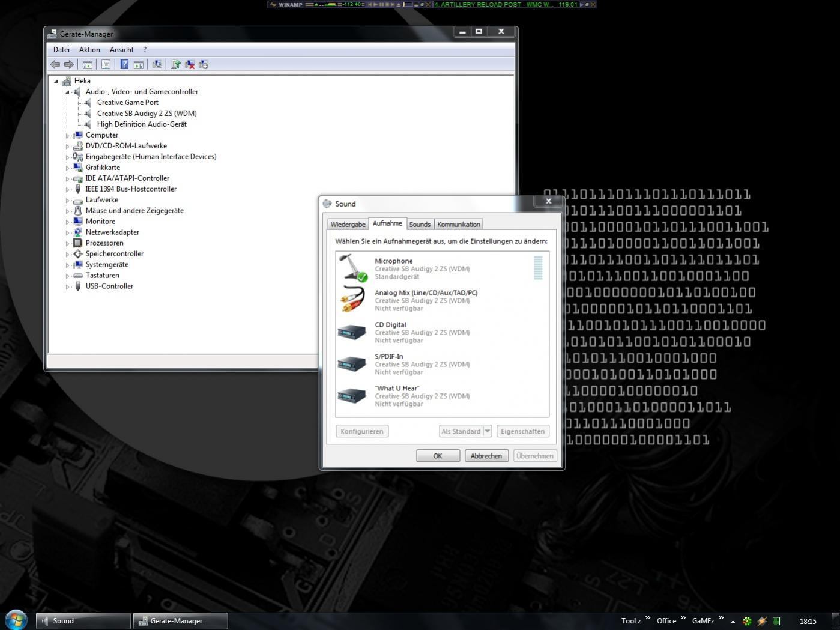
Task: Collapse the Audio-, Video- und Gamecontroller node
Action: [x=67, y=92]
